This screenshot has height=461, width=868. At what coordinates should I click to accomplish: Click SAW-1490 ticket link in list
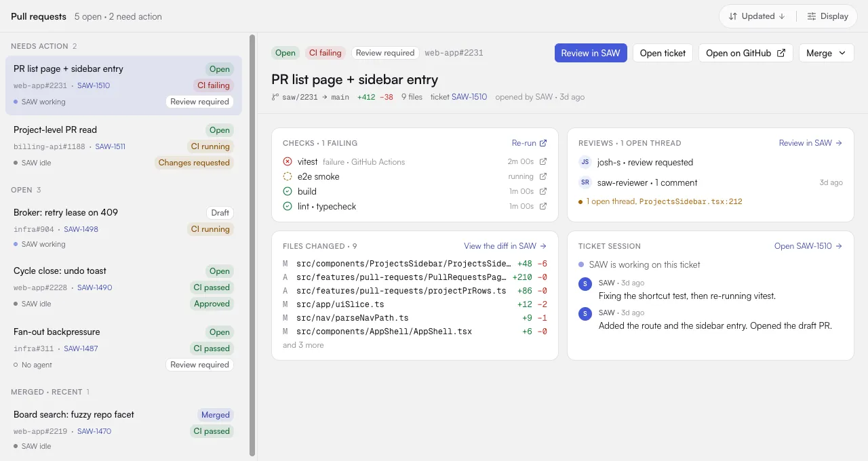(x=95, y=287)
